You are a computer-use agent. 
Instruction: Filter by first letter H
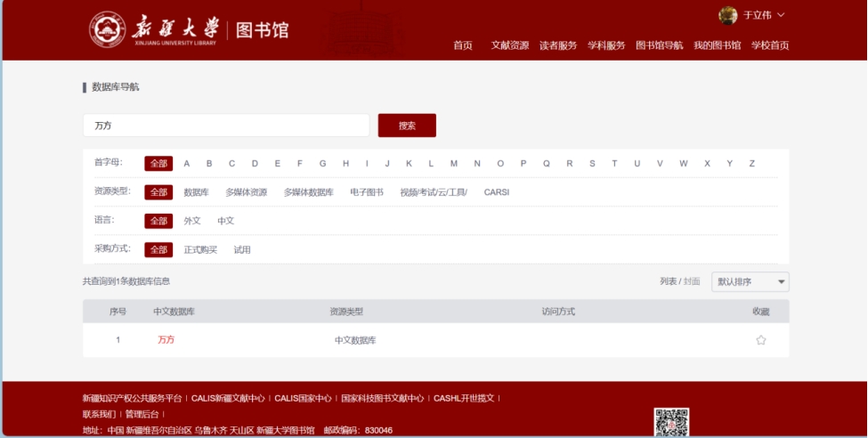pos(345,163)
